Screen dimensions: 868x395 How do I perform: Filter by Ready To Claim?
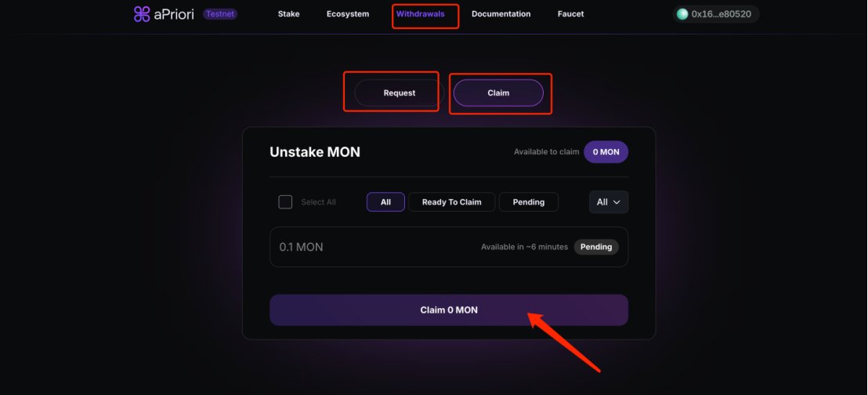pyautogui.click(x=452, y=202)
